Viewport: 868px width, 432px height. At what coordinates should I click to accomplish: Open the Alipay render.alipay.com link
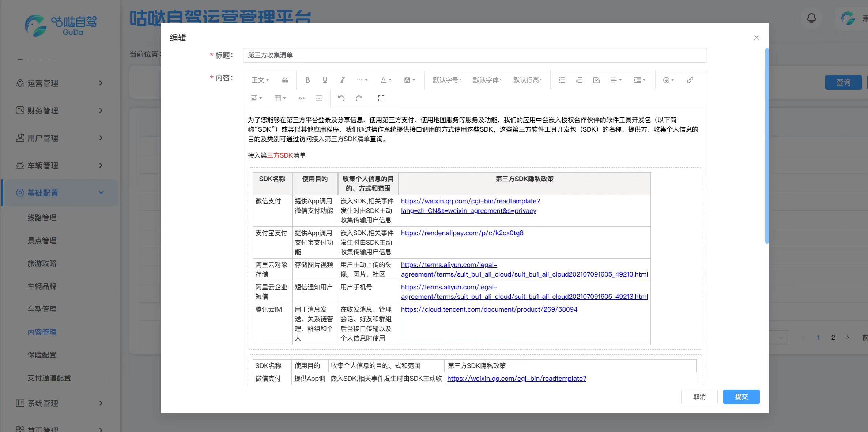(462, 233)
